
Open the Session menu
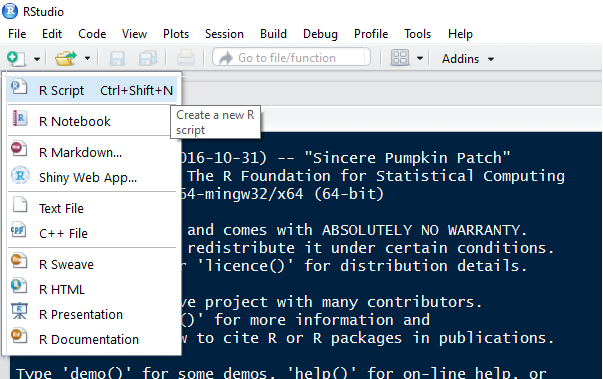[224, 34]
